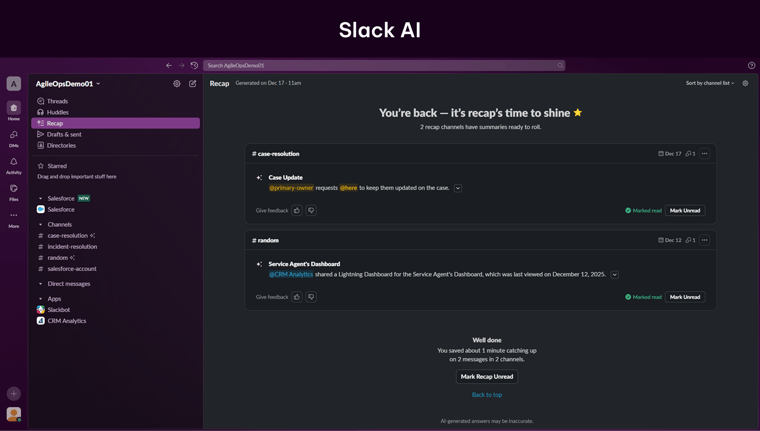Click the AgileOpsDemo01 workspace avatar A
Image resolution: width=760 pixels, height=431 pixels.
pos(14,84)
